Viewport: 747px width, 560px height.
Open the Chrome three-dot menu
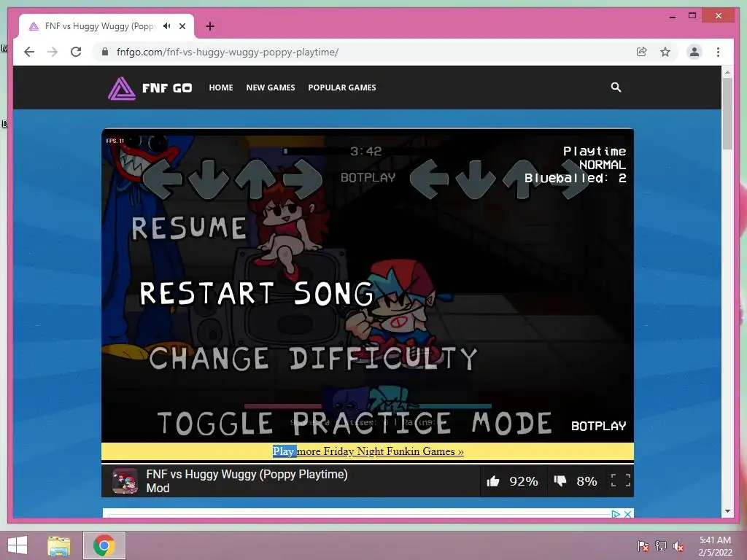coord(718,52)
